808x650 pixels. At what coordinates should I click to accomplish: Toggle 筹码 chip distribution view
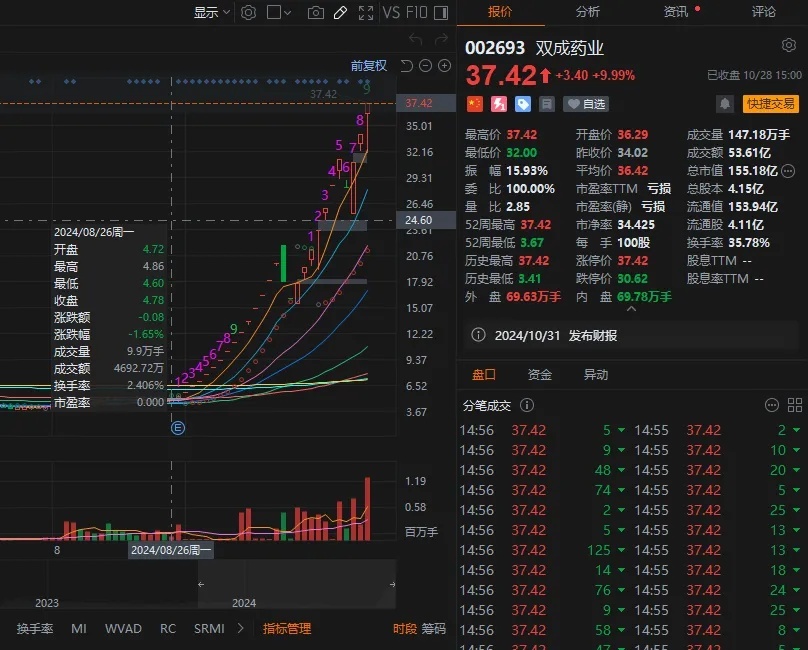tap(434, 629)
